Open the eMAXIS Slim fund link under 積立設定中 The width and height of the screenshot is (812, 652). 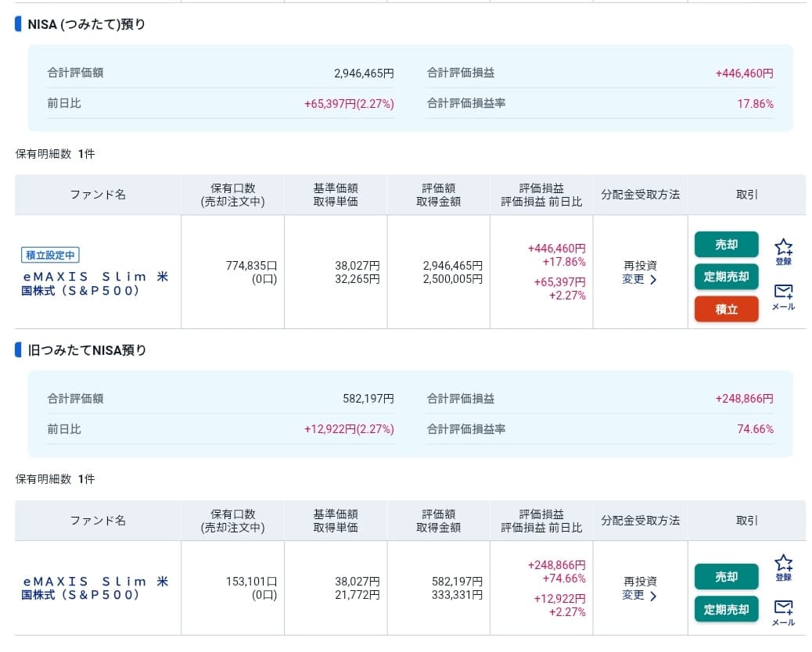tap(95, 284)
